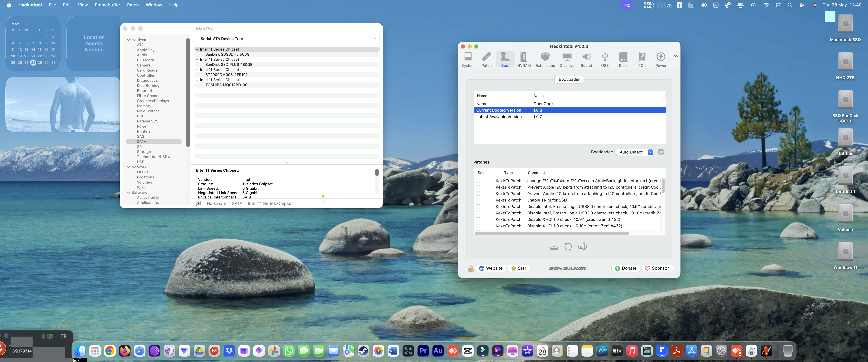Collapse the Hardware section in sidebar
868x362 pixels.
click(x=128, y=40)
